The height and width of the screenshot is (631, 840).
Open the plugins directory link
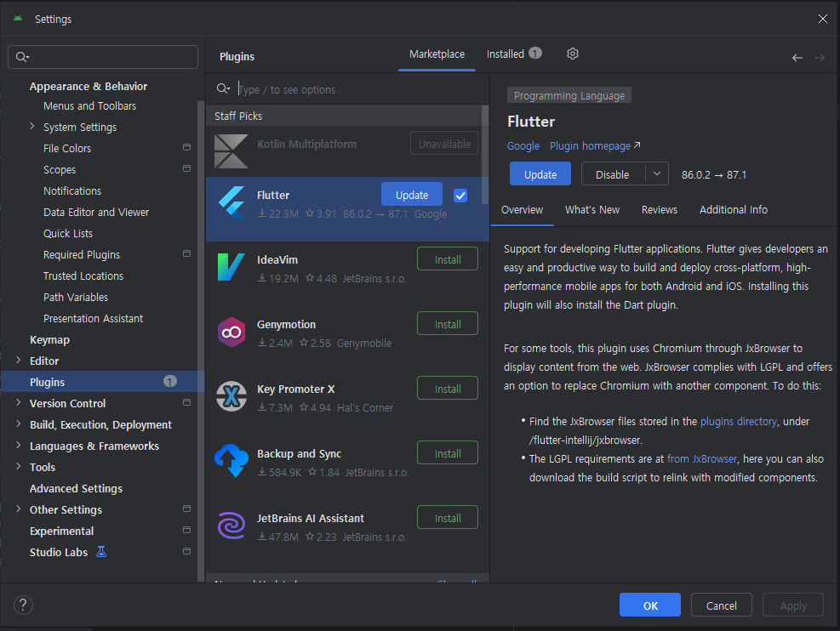(x=738, y=421)
